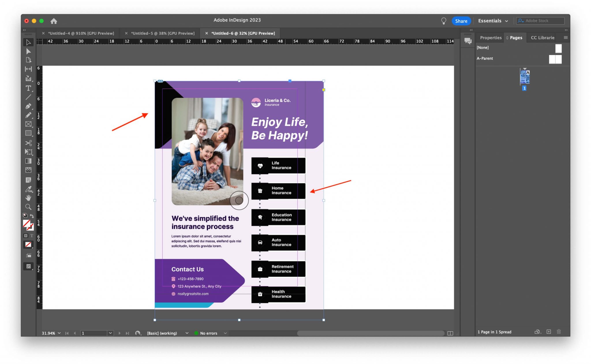Activate the Hand tool

coord(28,198)
